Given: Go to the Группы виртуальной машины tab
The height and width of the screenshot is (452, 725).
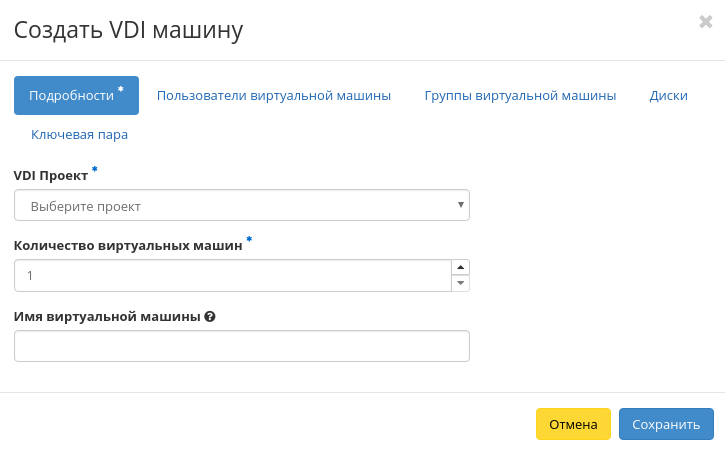Looking at the screenshot, I should (x=520, y=96).
